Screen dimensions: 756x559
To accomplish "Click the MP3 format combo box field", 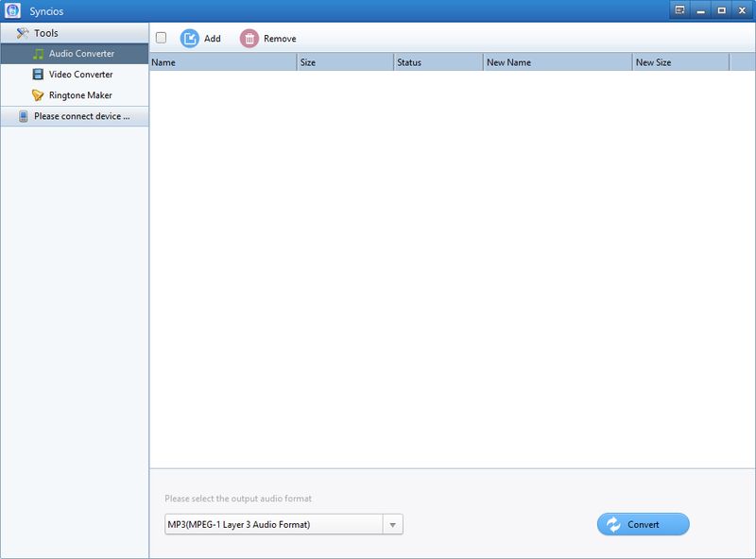I will pyautogui.click(x=283, y=524).
